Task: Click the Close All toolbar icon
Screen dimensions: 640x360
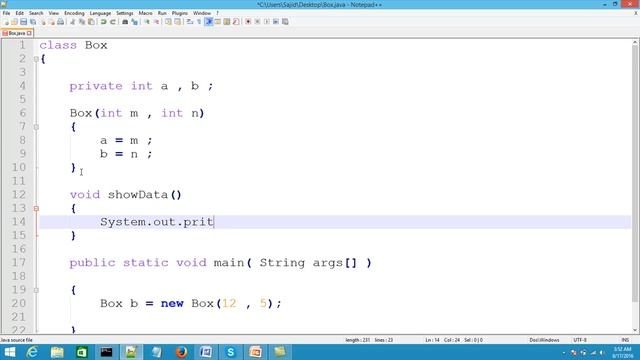Action: click(x=51, y=22)
